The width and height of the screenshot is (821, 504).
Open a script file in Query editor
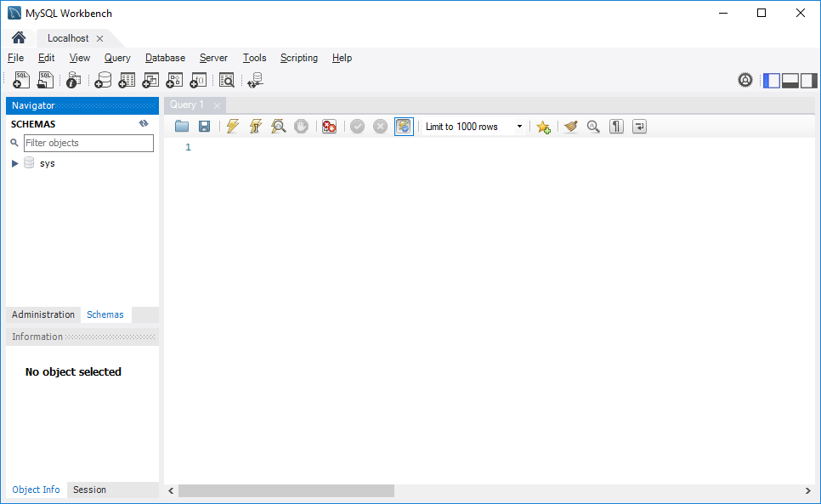click(182, 126)
